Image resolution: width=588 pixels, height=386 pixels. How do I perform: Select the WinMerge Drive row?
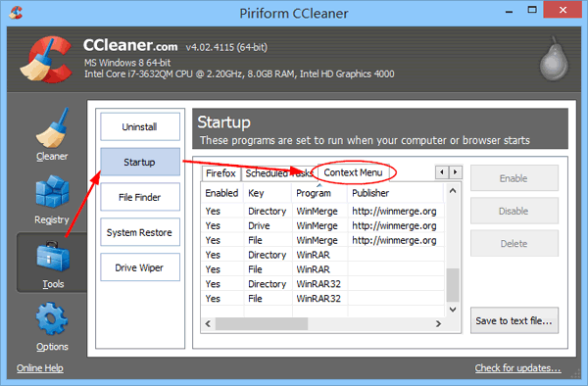click(x=322, y=225)
